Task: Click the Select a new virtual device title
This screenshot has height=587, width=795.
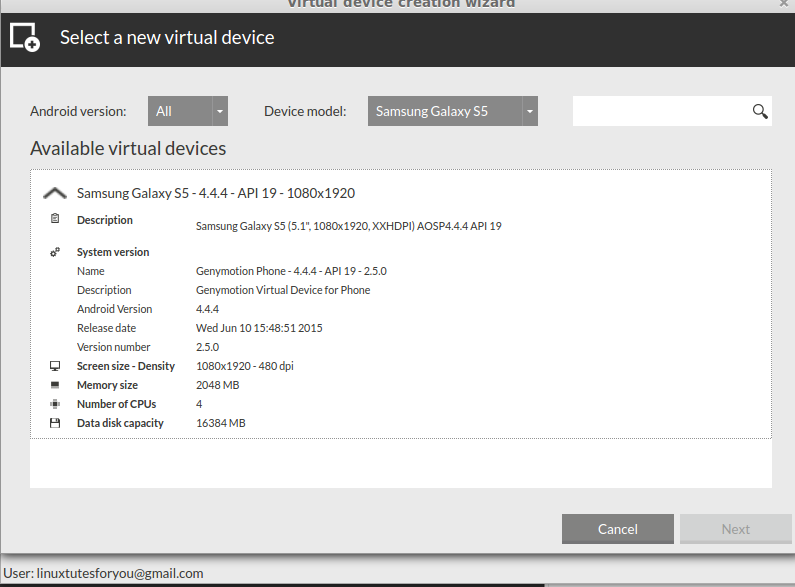Action: click(x=167, y=38)
